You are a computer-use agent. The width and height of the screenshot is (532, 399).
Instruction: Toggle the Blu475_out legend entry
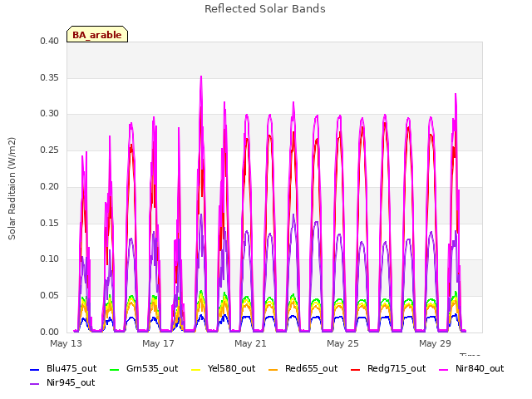tap(63, 369)
